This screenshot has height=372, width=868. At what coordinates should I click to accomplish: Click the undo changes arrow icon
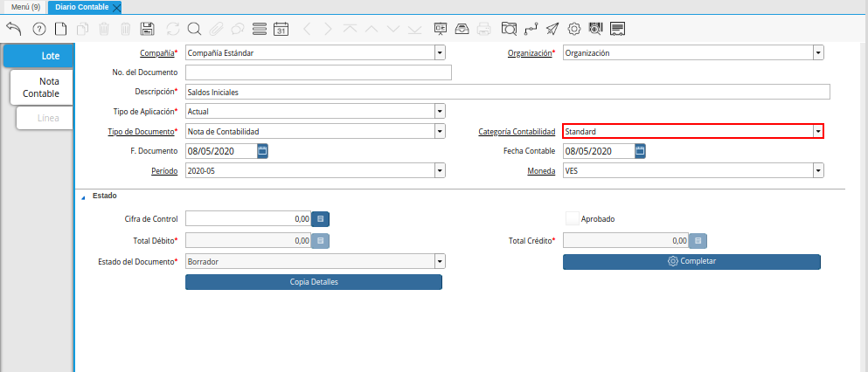[x=13, y=29]
